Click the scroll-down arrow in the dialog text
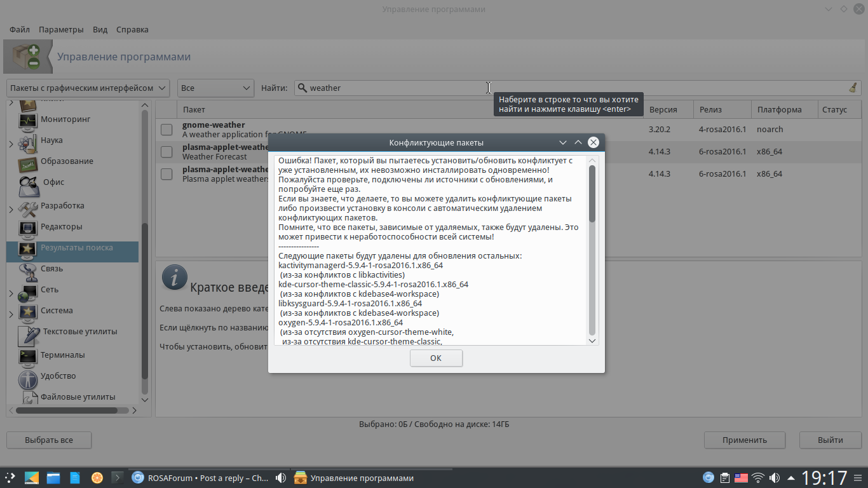The width and height of the screenshot is (868, 488). [592, 341]
